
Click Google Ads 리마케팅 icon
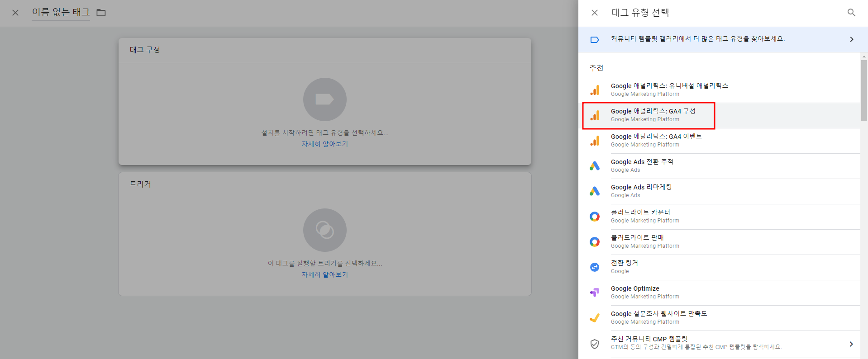pyautogui.click(x=595, y=191)
